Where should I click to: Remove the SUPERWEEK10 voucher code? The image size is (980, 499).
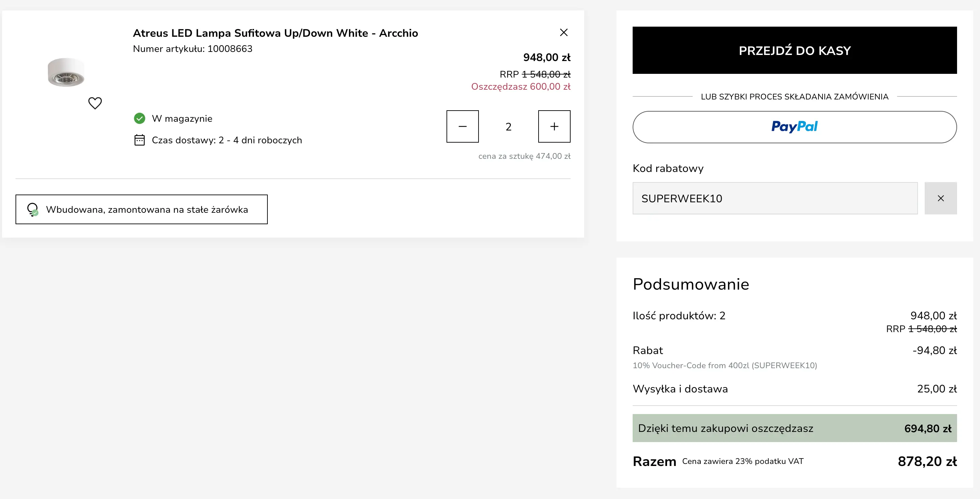tap(941, 199)
